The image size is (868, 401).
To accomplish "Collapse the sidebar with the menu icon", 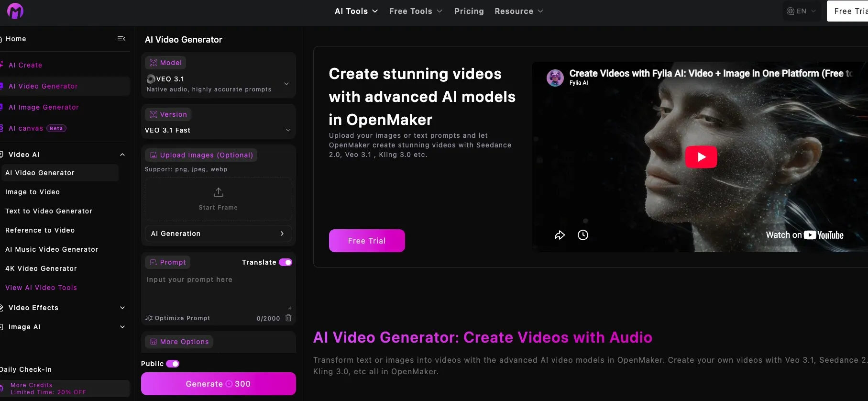I will 121,39.
